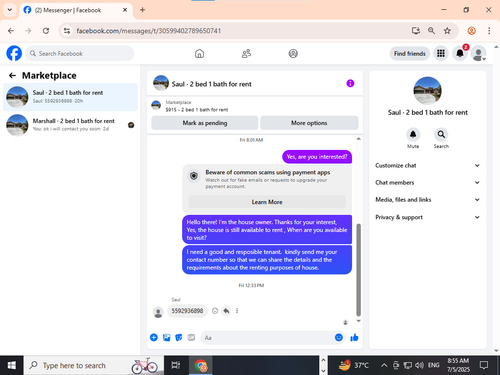Open the $915 listing link
Viewport: 500px width, 375px height.
pos(197,110)
